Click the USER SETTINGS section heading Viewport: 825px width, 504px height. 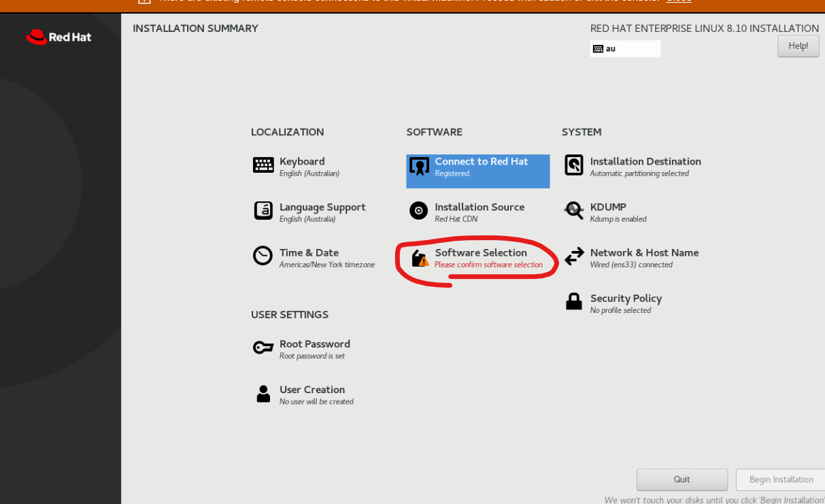290,315
